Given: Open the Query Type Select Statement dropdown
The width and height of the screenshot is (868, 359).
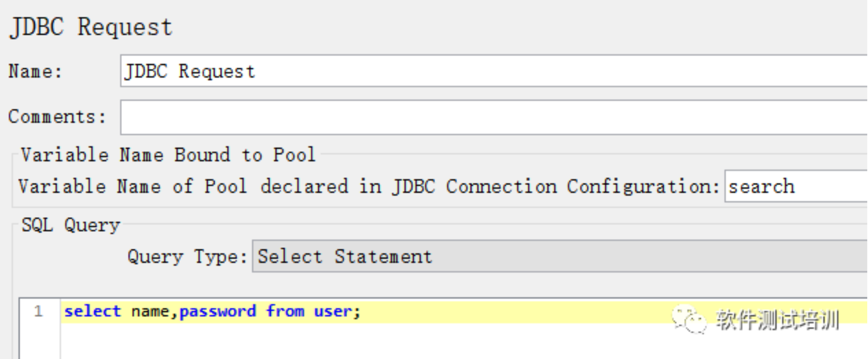Looking at the screenshot, I should 560,256.
